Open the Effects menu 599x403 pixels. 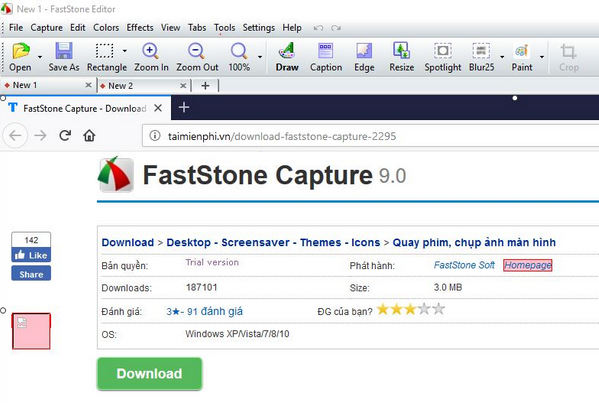coord(140,28)
